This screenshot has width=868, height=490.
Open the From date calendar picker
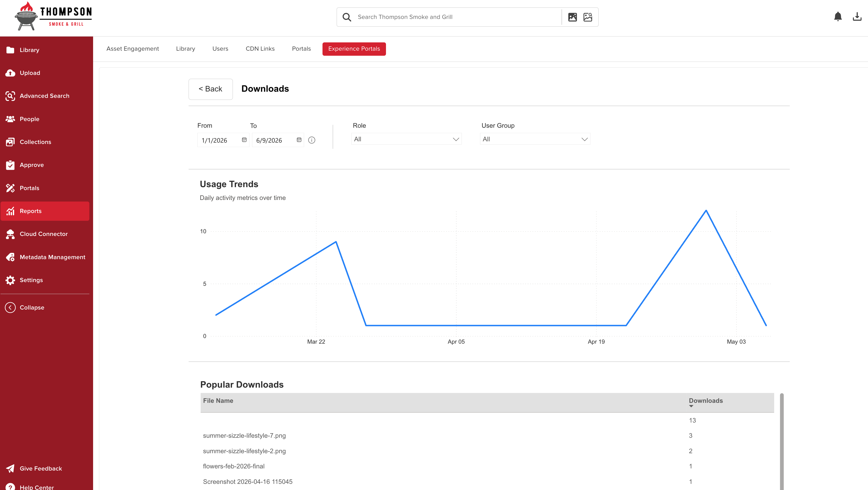click(244, 140)
